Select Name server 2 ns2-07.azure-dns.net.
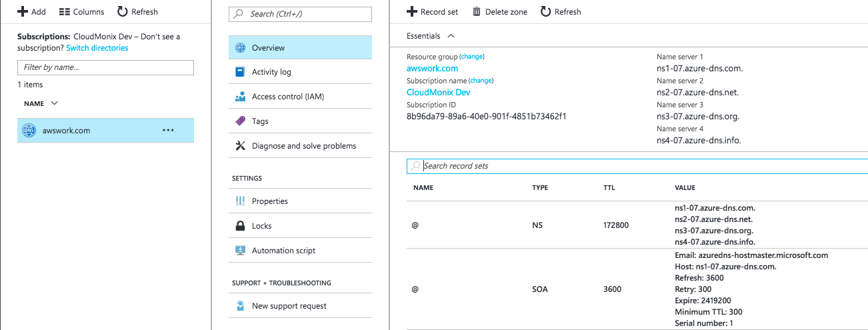The image size is (868, 330). (697, 93)
